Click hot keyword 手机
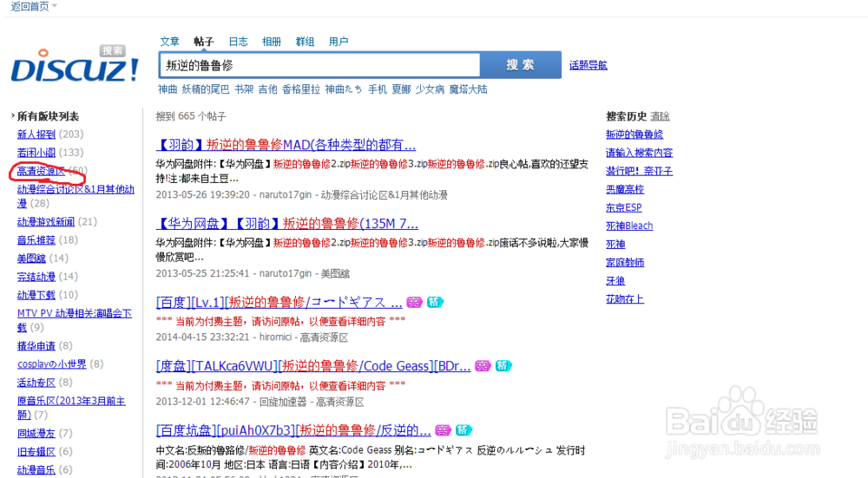This screenshot has height=478, width=868. (x=378, y=89)
